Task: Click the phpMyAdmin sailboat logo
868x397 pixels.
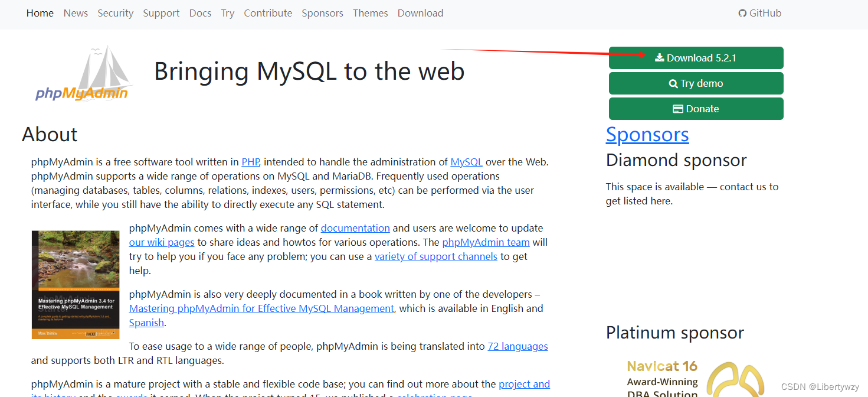Action: [83, 74]
